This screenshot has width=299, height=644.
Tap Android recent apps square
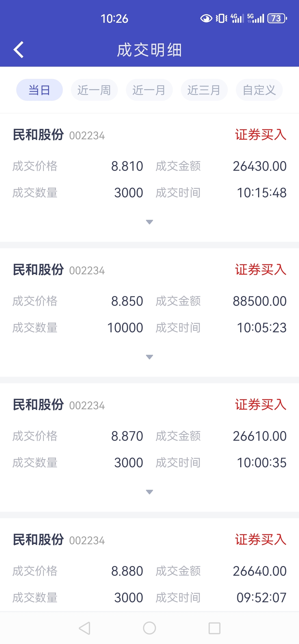[214, 628]
